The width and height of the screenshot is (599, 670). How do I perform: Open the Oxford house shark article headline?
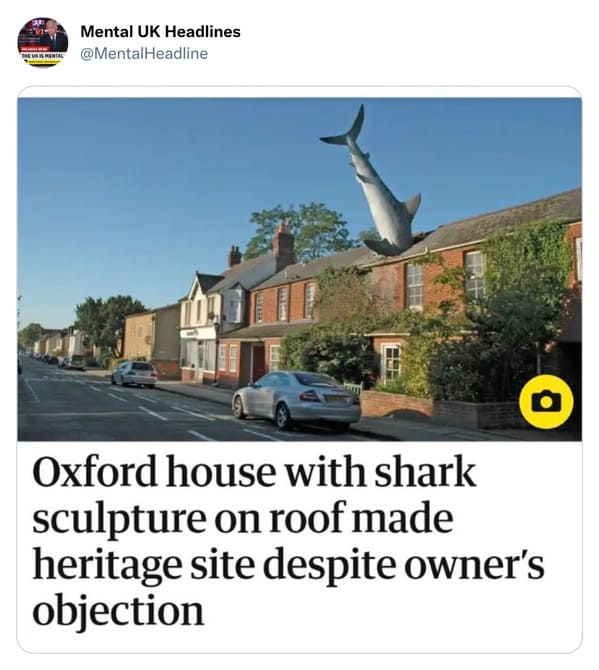pyautogui.click(x=288, y=541)
